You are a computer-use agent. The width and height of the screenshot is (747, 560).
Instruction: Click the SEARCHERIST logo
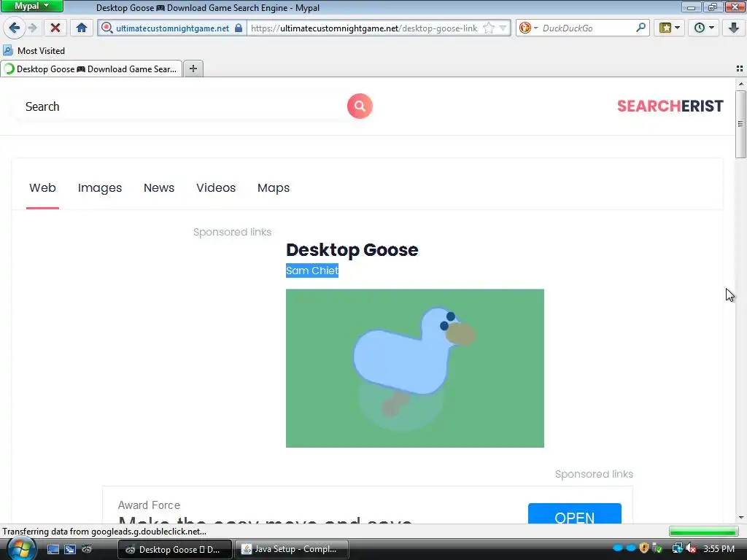point(670,106)
